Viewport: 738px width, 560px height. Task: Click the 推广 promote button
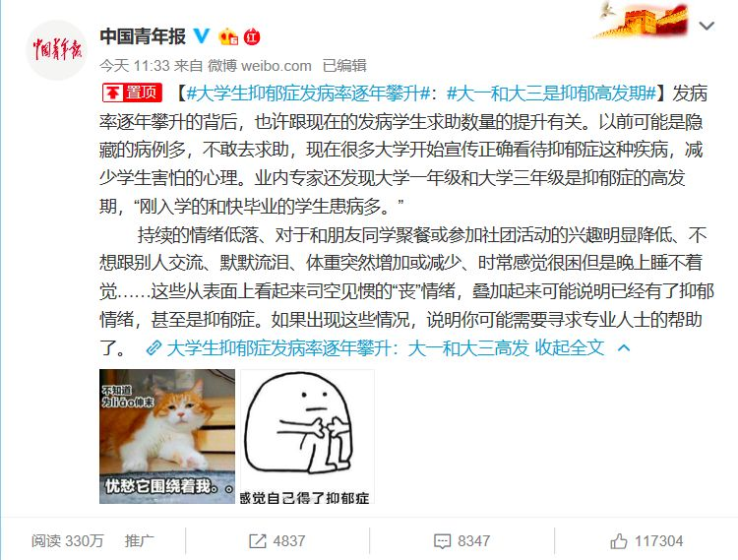click(x=140, y=540)
